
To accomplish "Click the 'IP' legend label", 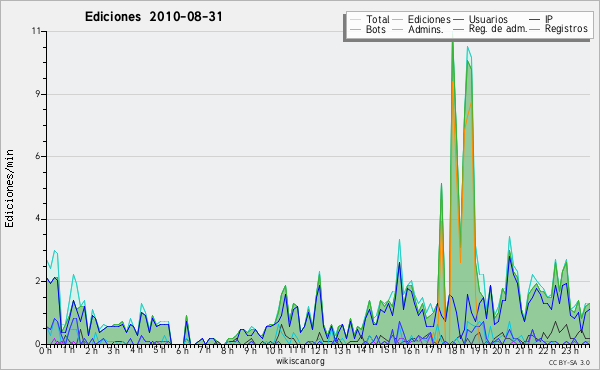I will point(549,19).
